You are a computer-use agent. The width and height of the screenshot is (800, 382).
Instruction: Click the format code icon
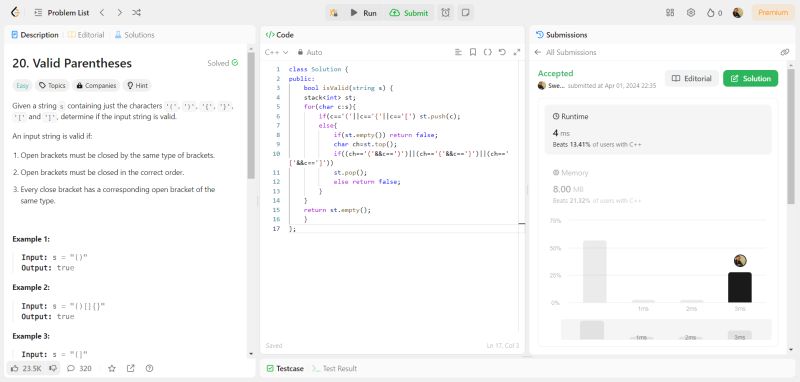click(x=458, y=52)
